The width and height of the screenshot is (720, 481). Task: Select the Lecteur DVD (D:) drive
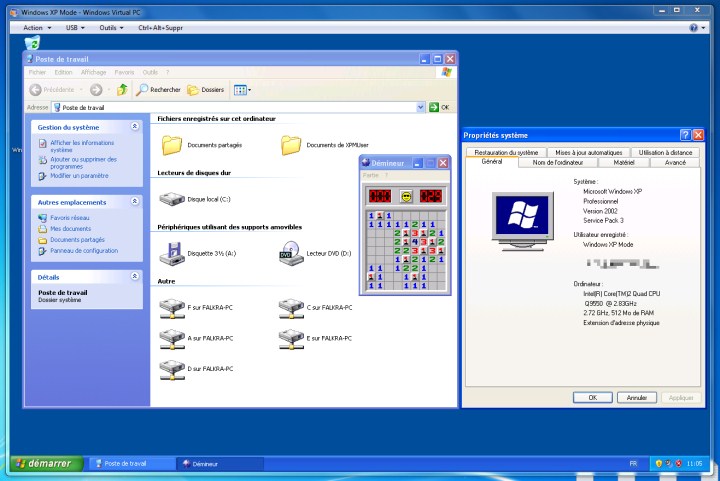(291, 253)
